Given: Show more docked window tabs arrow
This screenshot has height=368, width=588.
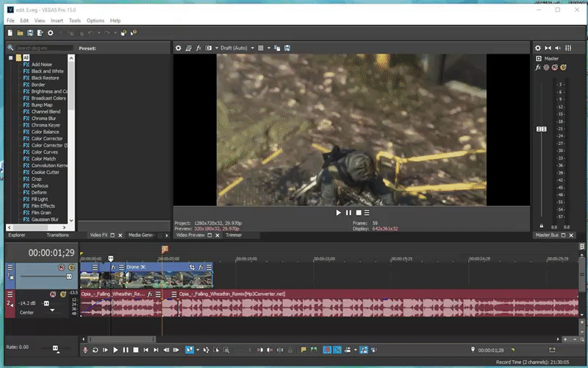Looking at the screenshot, I should pos(167,236).
